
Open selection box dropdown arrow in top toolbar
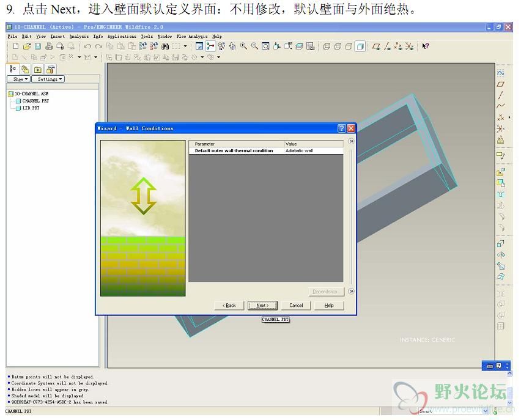click(x=185, y=46)
